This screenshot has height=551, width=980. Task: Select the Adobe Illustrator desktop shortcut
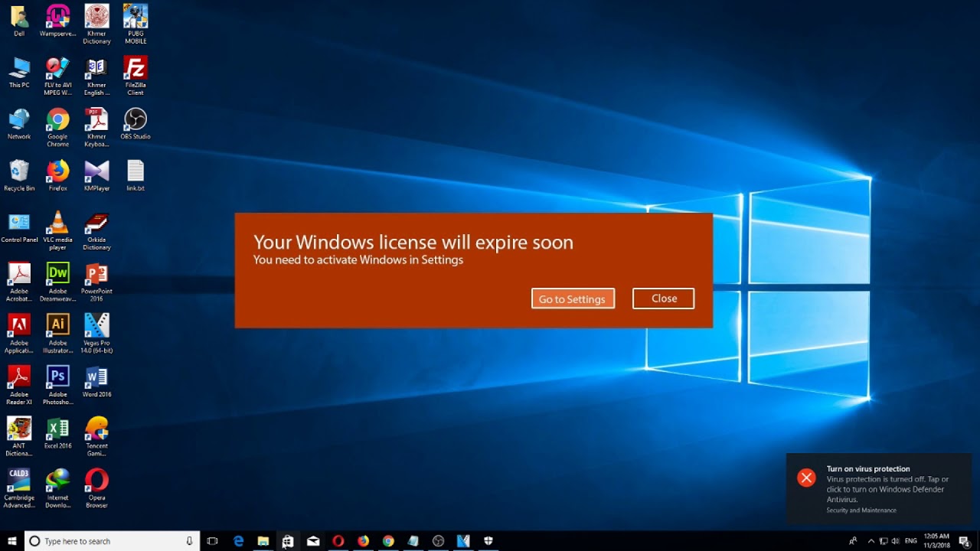pos(57,333)
